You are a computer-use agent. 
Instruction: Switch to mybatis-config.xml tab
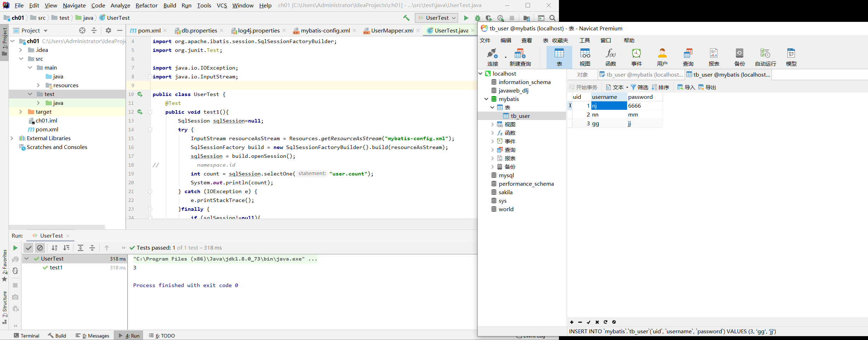click(x=325, y=30)
